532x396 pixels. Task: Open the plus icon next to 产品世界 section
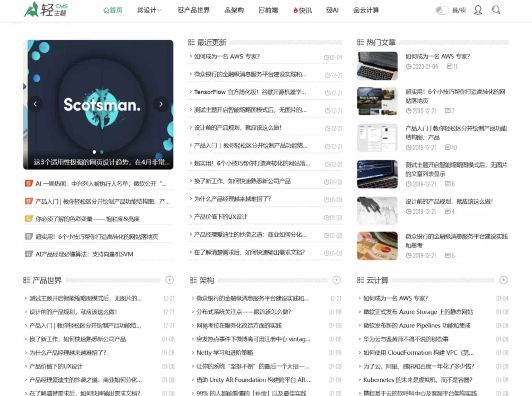point(170,280)
